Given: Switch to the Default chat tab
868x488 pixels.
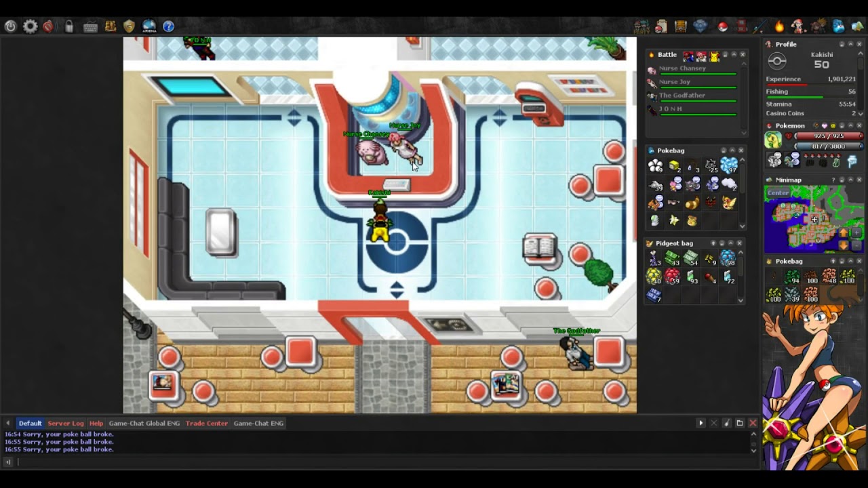Looking at the screenshot, I should point(30,423).
